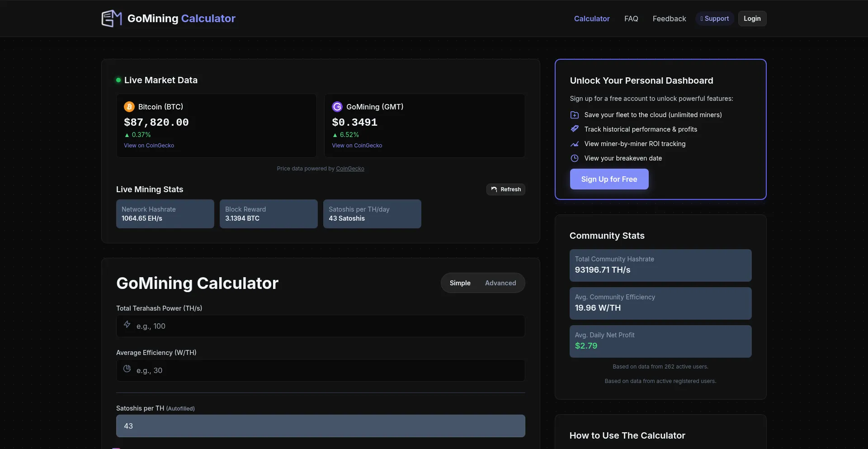Click the Bitcoin coin icon
868x449 pixels.
(x=129, y=106)
